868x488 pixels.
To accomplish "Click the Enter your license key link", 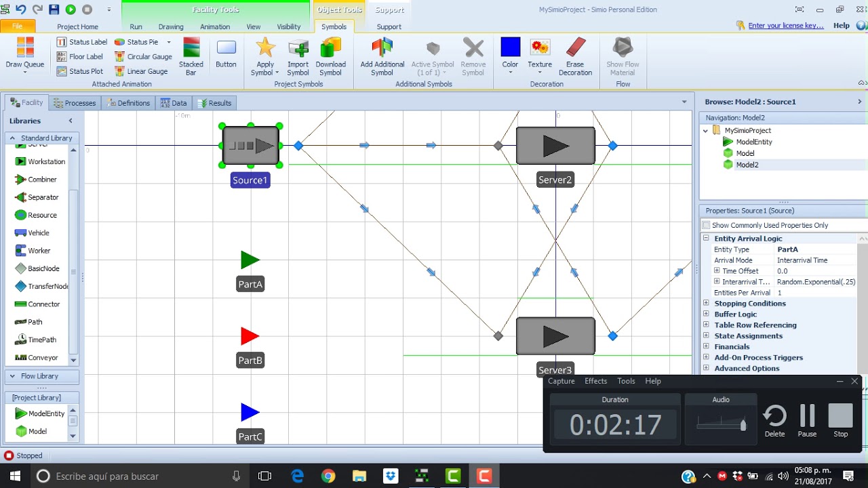I will [786, 26].
